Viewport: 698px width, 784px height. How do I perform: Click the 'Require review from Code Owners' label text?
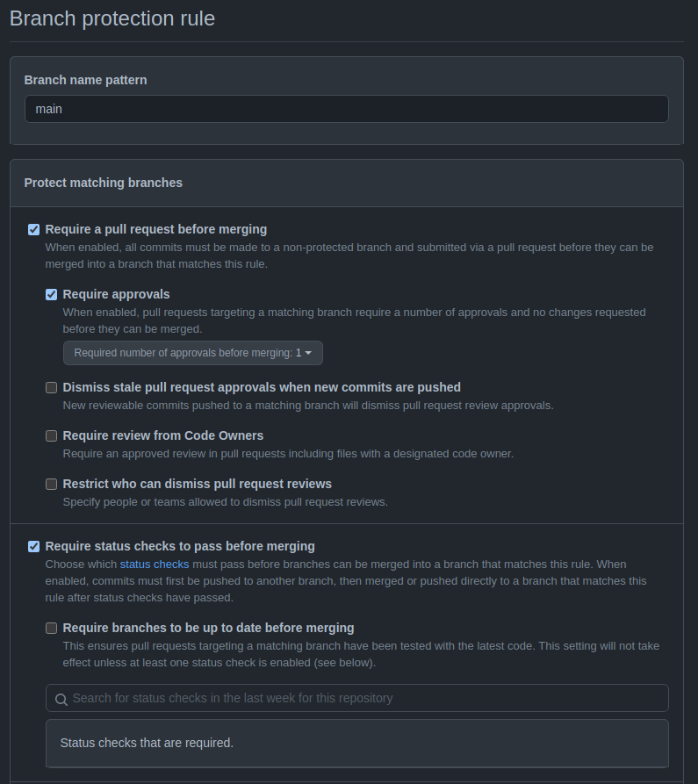pyautogui.click(x=163, y=435)
